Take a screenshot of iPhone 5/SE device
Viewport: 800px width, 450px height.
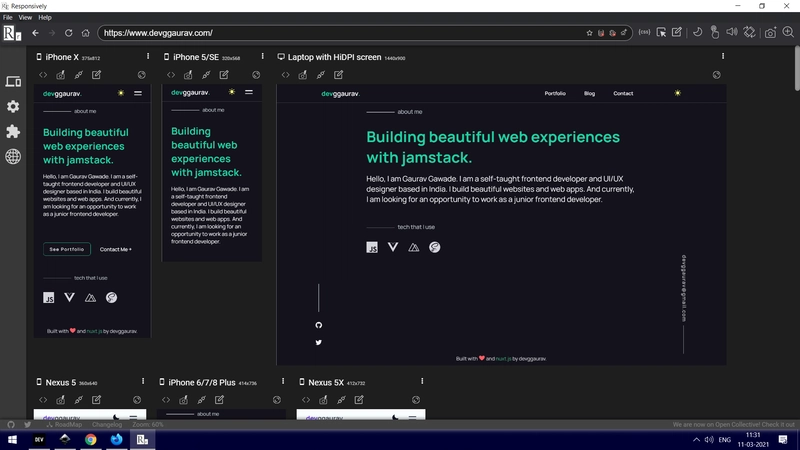click(188, 75)
